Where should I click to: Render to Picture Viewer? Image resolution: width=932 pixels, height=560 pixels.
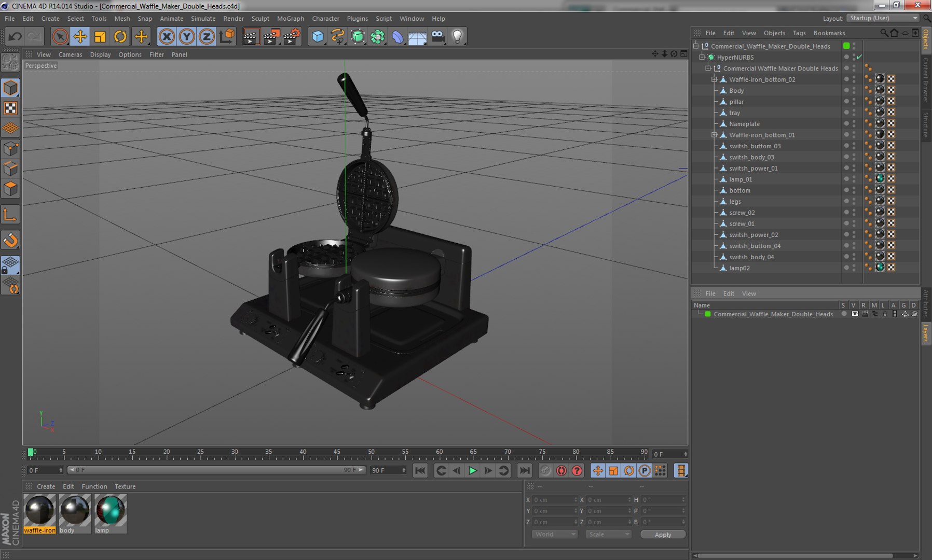coord(271,36)
